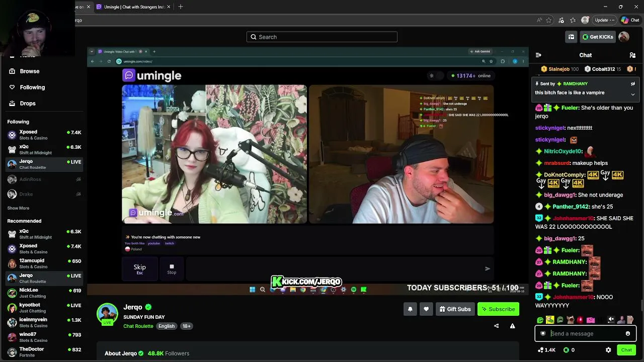Viewport: 644px width, 362px height.
Task: Click the shield identity icon in chat input
Action: [543, 333]
